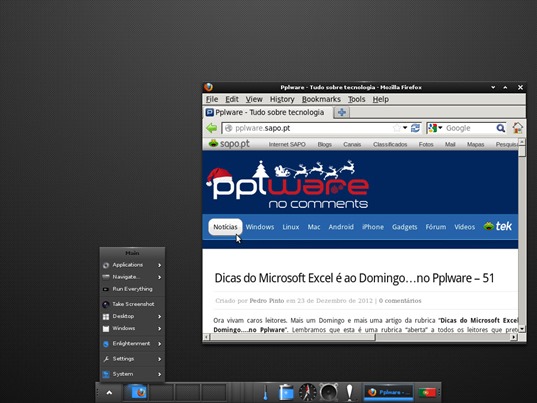
Task: Click the analog clock gadget on the shelf
Action: click(x=308, y=392)
